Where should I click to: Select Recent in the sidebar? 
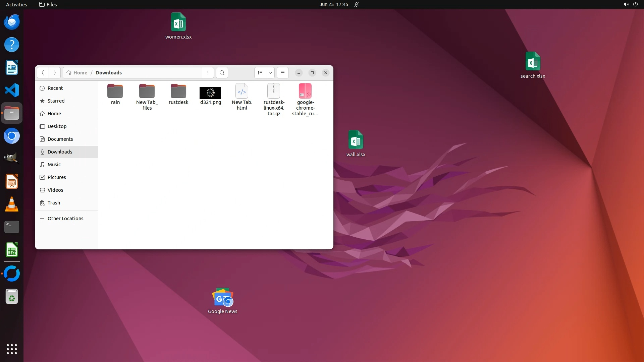pyautogui.click(x=55, y=88)
